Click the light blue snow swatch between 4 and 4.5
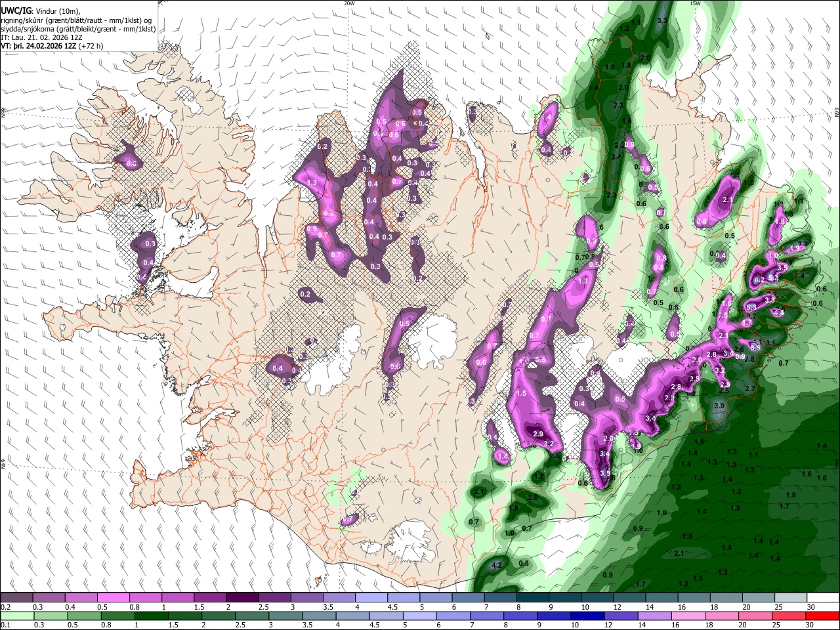The height and width of the screenshot is (630, 840). [x=371, y=598]
